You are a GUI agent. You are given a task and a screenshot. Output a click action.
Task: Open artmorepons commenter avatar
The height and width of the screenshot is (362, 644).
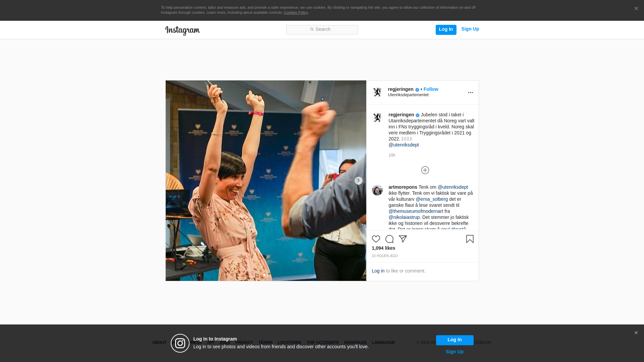click(377, 190)
